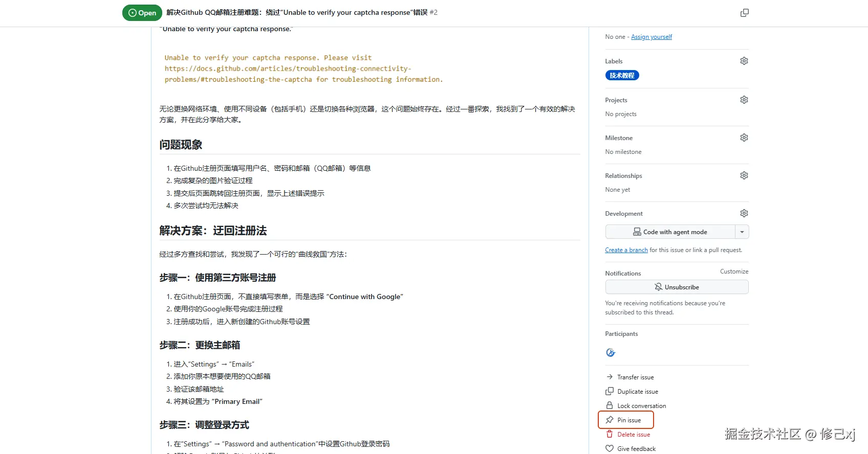This screenshot has width=868, height=454.
Task: Click the Duplicate issue icon
Action: tap(610, 391)
